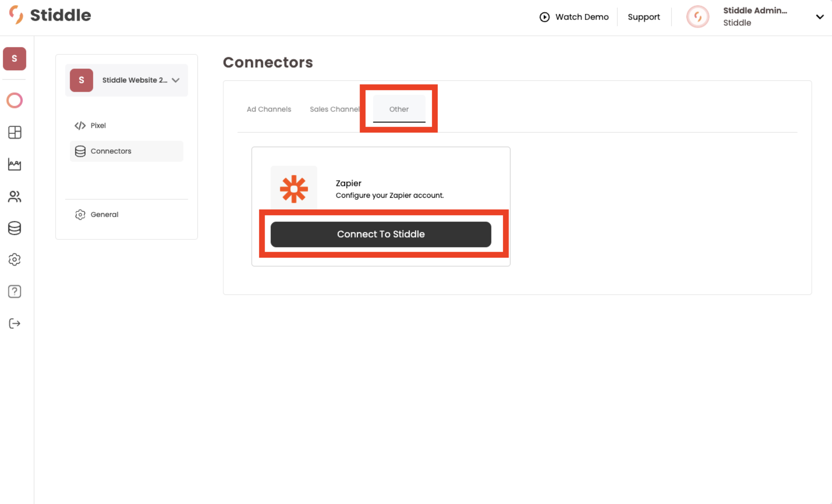
Task: Go to Pixel settings in side panel
Action: click(98, 125)
